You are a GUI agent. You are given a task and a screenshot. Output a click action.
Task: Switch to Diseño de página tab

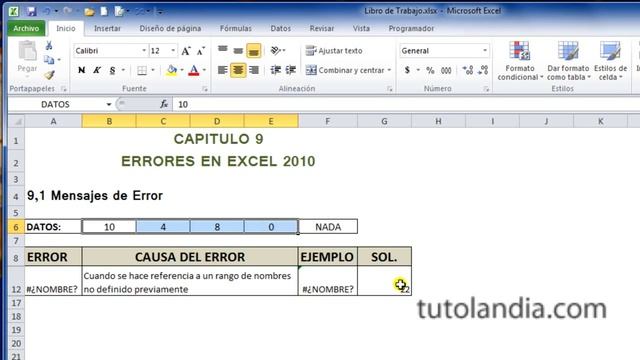tap(170, 28)
